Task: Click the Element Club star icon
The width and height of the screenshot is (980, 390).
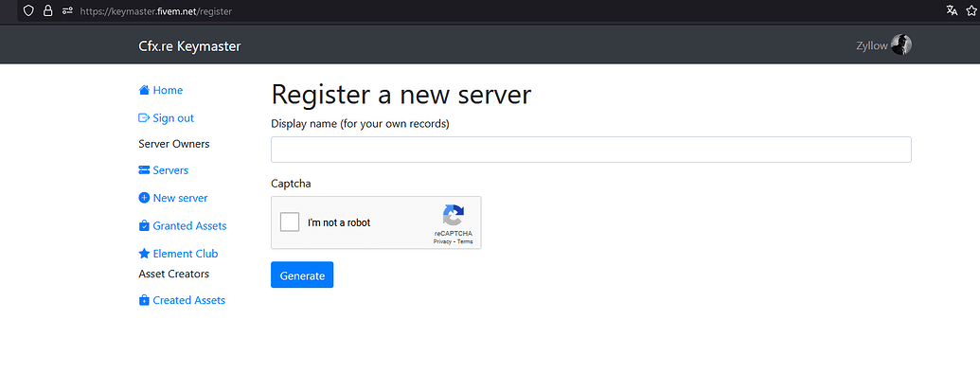Action: point(144,254)
